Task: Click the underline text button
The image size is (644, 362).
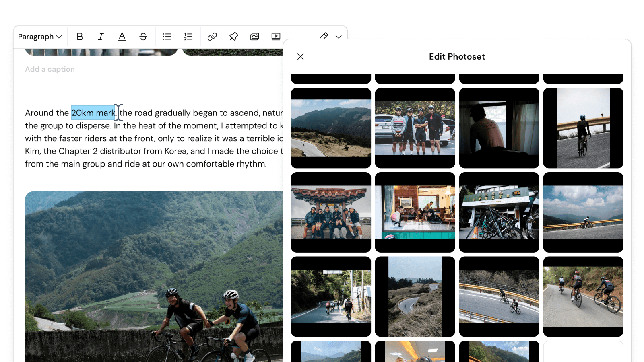Action: pos(122,37)
